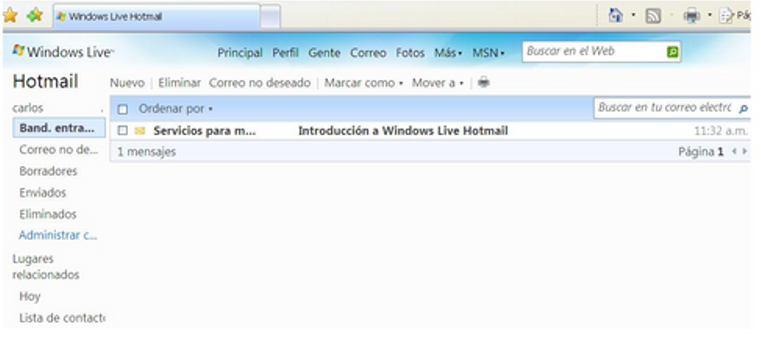The height and width of the screenshot is (364, 761).
Task: Click the 11:32 a.m. message time
Action: point(720,131)
